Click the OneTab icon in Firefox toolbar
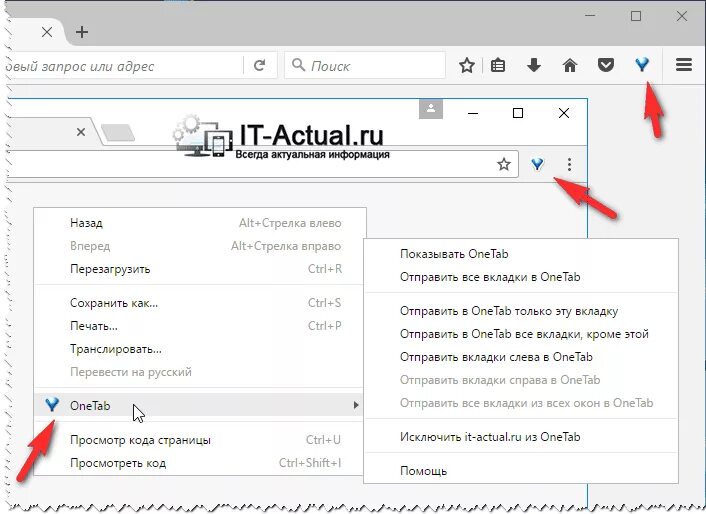 point(642,65)
